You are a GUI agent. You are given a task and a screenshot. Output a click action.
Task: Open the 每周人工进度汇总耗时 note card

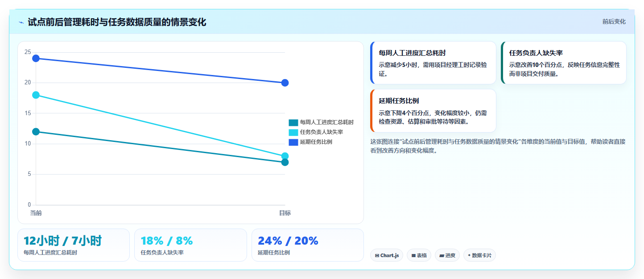[433, 62]
